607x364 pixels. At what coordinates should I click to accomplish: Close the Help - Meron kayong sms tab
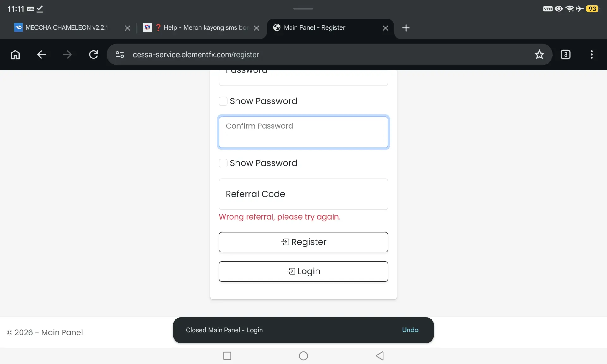pyautogui.click(x=257, y=28)
